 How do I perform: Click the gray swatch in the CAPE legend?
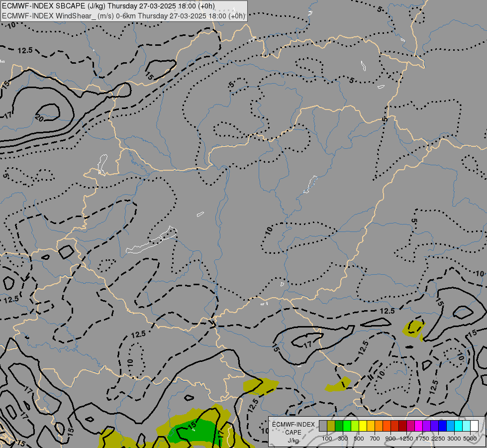[x=323, y=426]
